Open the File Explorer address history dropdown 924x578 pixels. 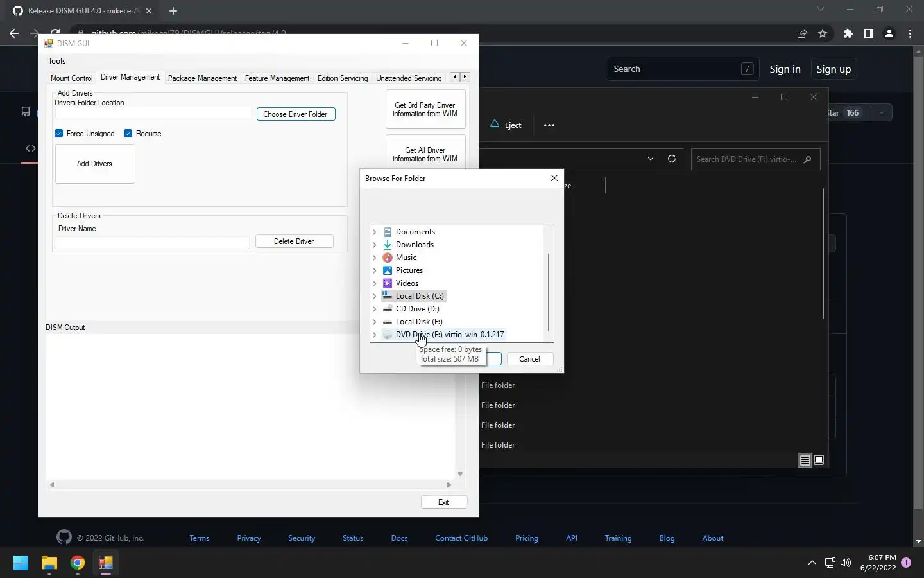point(651,159)
